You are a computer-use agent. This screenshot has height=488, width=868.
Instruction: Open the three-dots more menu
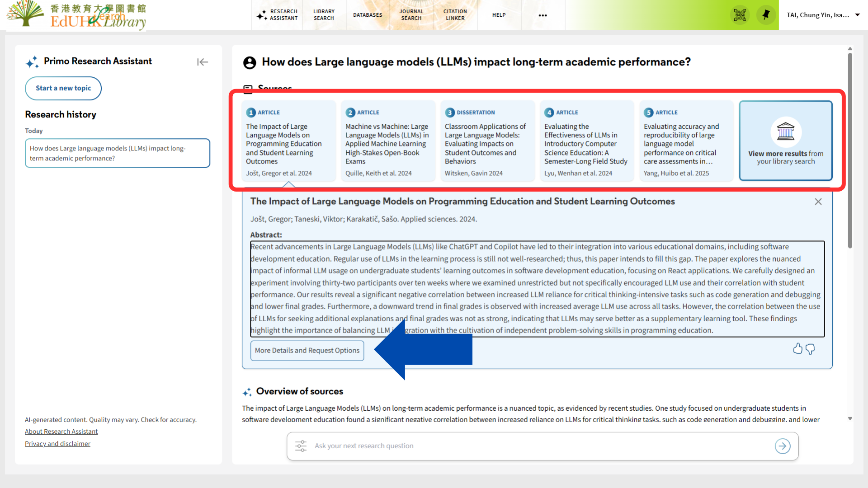pyautogui.click(x=543, y=15)
